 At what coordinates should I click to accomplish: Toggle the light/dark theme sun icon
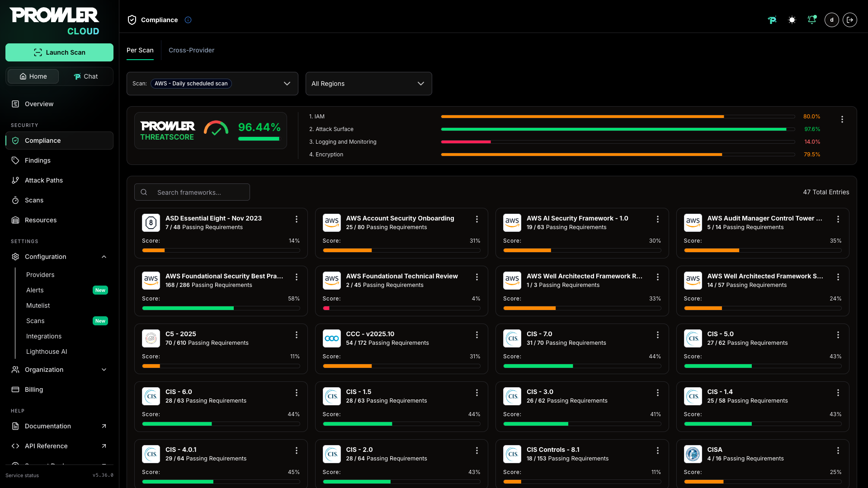[792, 20]
